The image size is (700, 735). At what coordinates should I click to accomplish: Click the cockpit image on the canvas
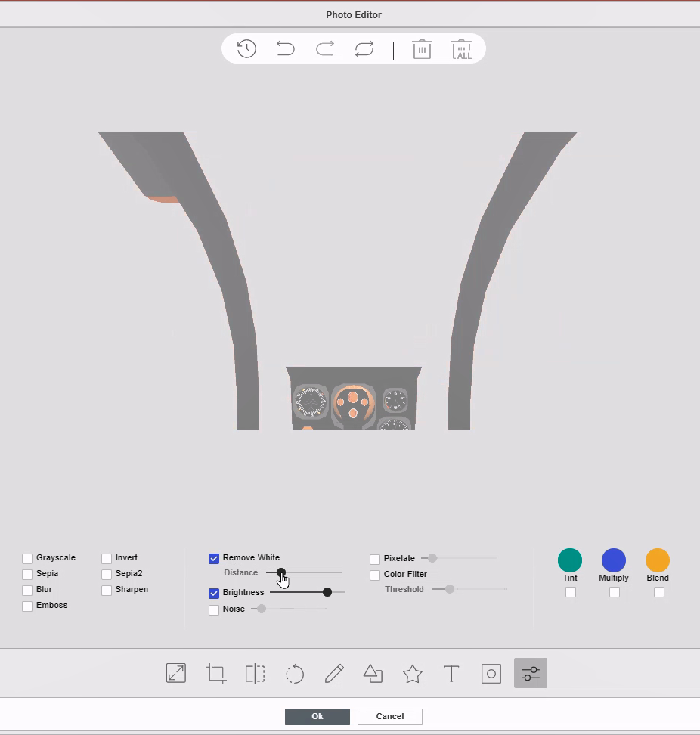pyautogui.click(x=337, y=281)
